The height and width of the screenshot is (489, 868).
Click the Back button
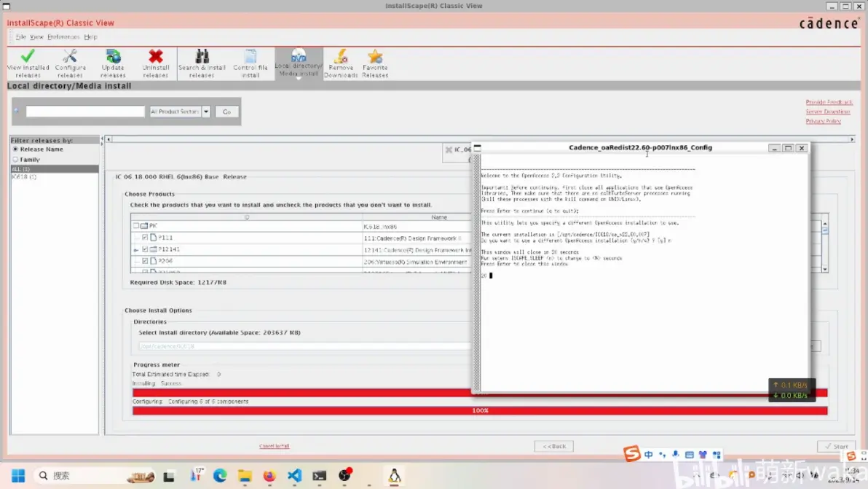tap(554, 446)
